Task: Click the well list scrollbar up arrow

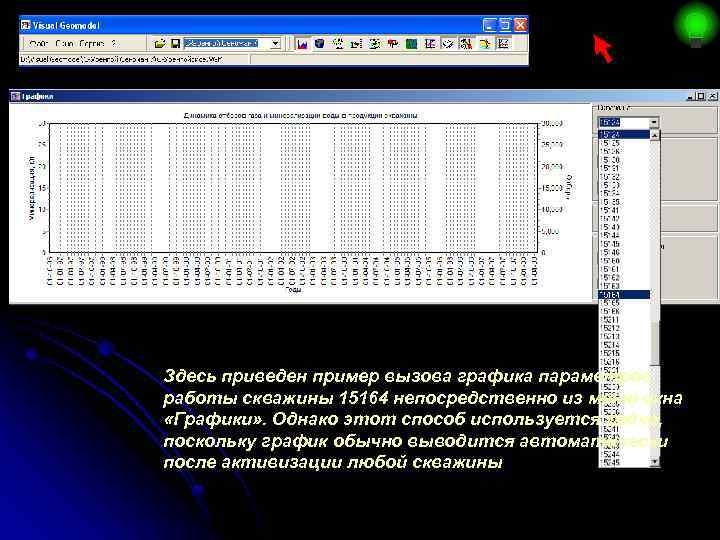Action: (655, 135)
